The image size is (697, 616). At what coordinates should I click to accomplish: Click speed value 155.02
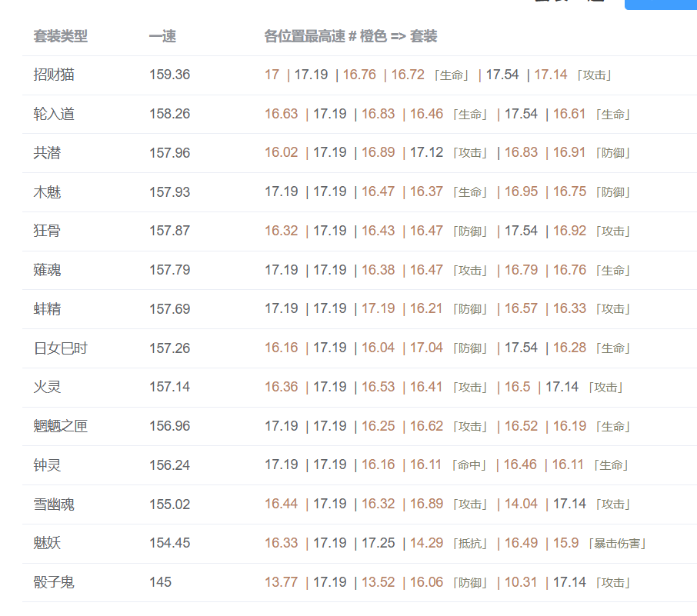pyautogui.click(x=170, y=504)
